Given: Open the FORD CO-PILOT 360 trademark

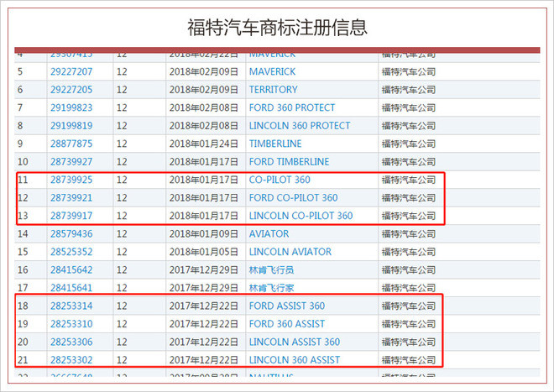Looking at the screenshot, I should (x=293, y=198).
